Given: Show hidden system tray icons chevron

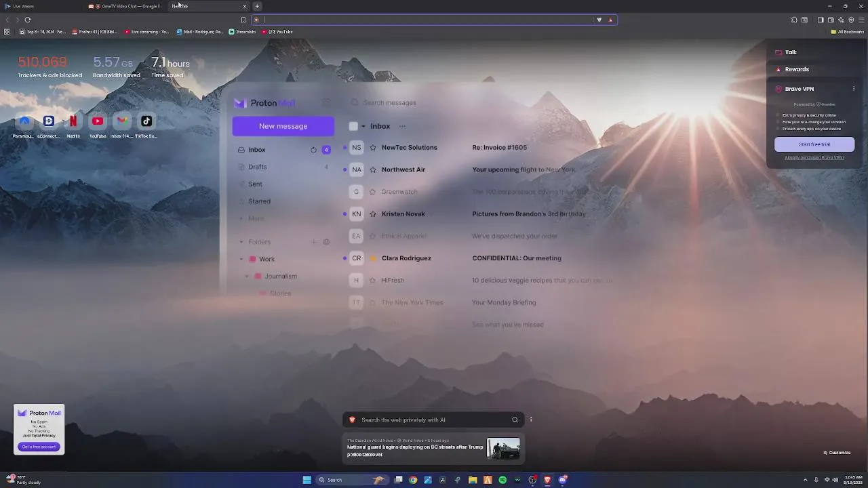Looking at the screenshot, I should click(x=807, y=480).
